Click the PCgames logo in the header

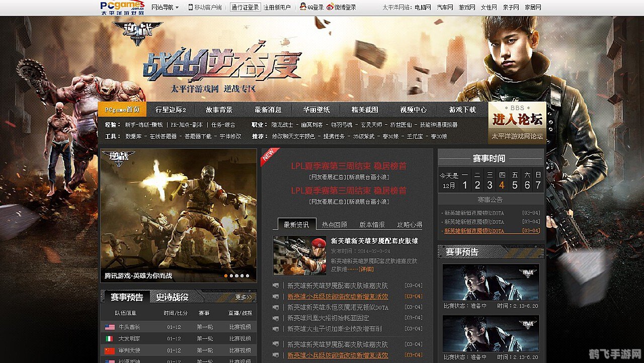(x=122, y=7)
